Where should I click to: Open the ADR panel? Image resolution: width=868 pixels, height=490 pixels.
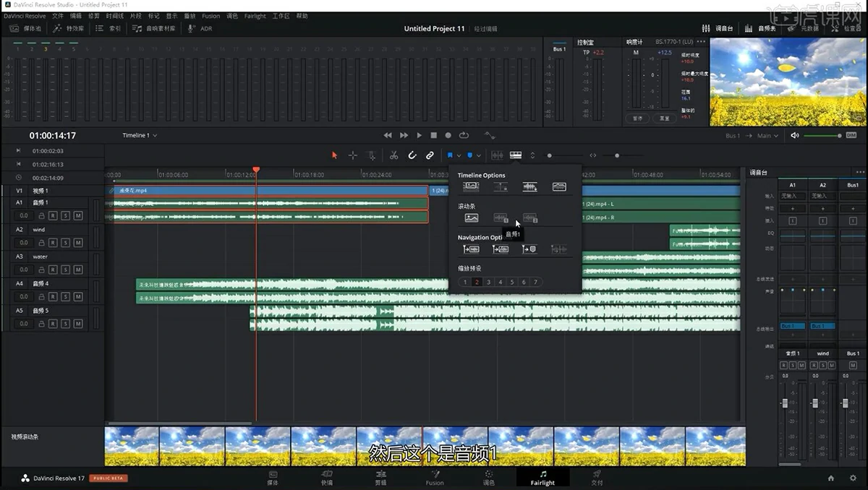click(200, 28)
